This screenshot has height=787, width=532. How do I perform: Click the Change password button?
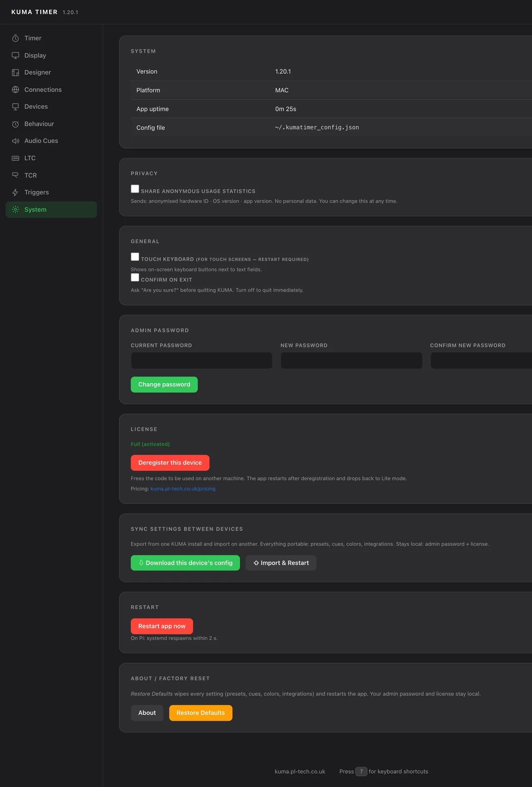tap(164, 385)
